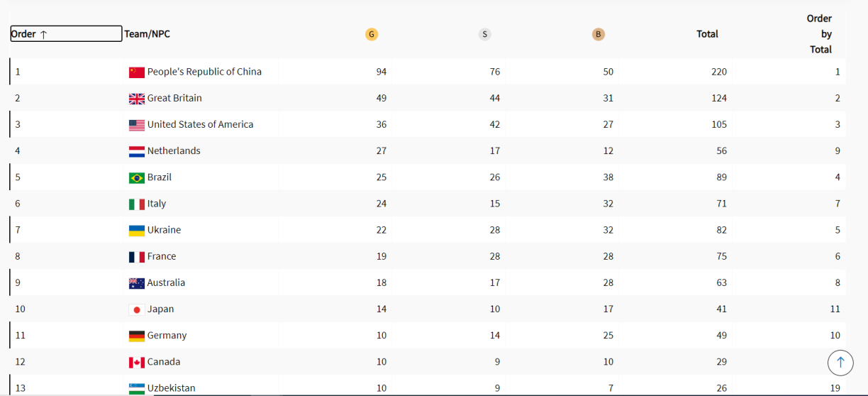Click China's total medal count 220
This screenshot has width=868, height=396.
(719, 72)
